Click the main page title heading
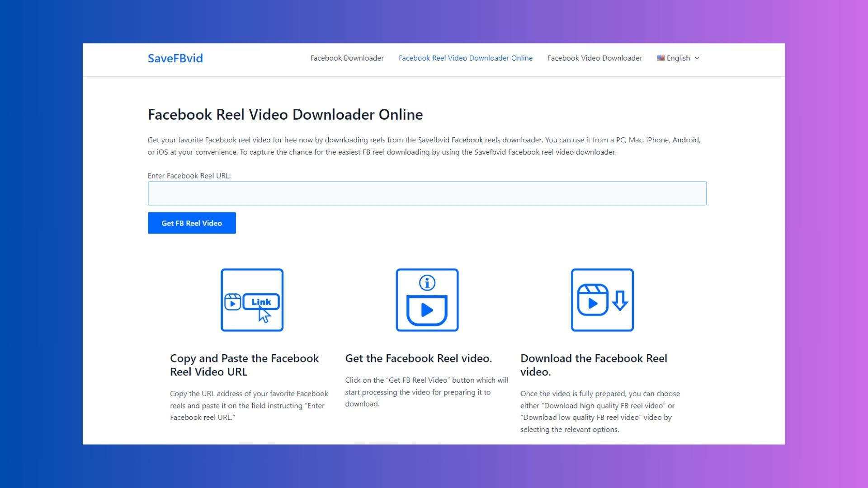Viewport: 868px width, 488px height. [285, 114]
